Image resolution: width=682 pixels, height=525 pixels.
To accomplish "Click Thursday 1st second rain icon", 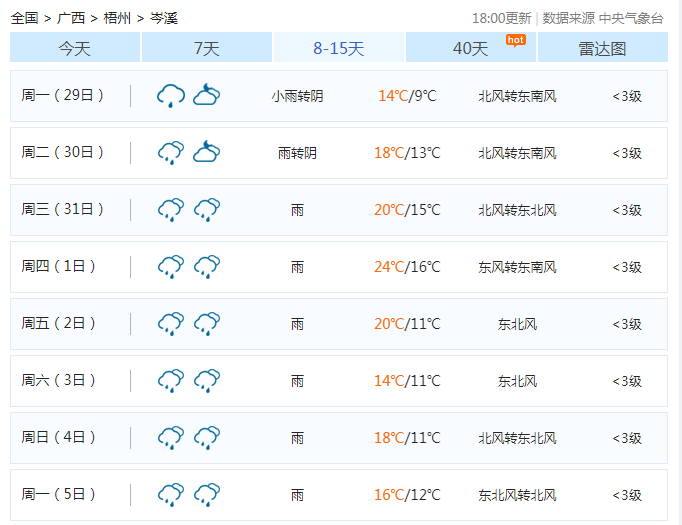I will pos(207,267).
